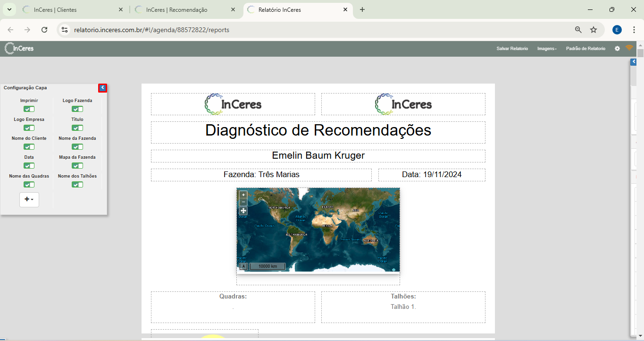Click the client name Emelin Baum Kruger
The width and height of the screenshot is (644, 341).
click(x=318, y=155)
